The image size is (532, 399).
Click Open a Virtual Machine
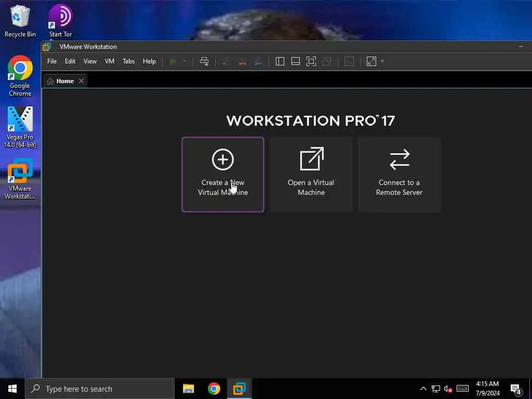tap(311, 175)
